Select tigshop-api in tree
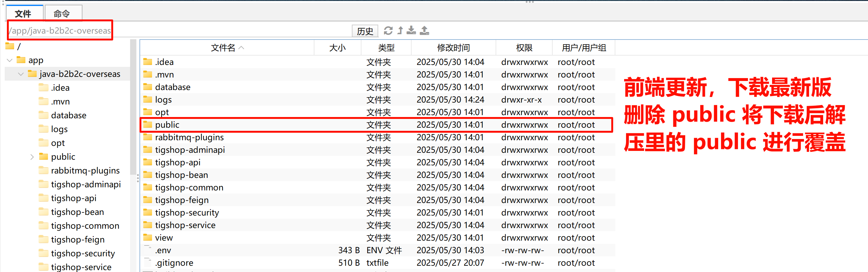This screenshot has width=868, height=272. coord(68,198)
